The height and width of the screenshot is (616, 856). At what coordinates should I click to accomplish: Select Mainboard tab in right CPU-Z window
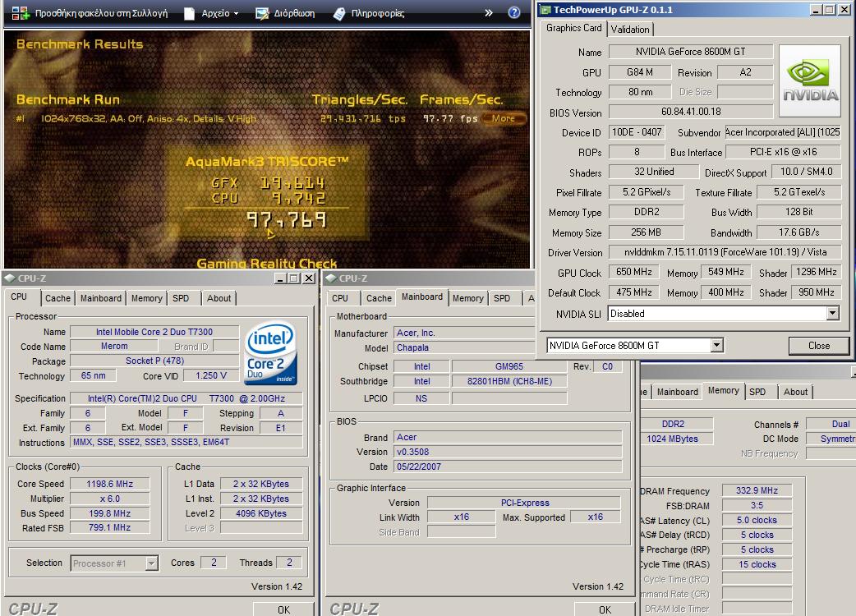coord(678,392)
